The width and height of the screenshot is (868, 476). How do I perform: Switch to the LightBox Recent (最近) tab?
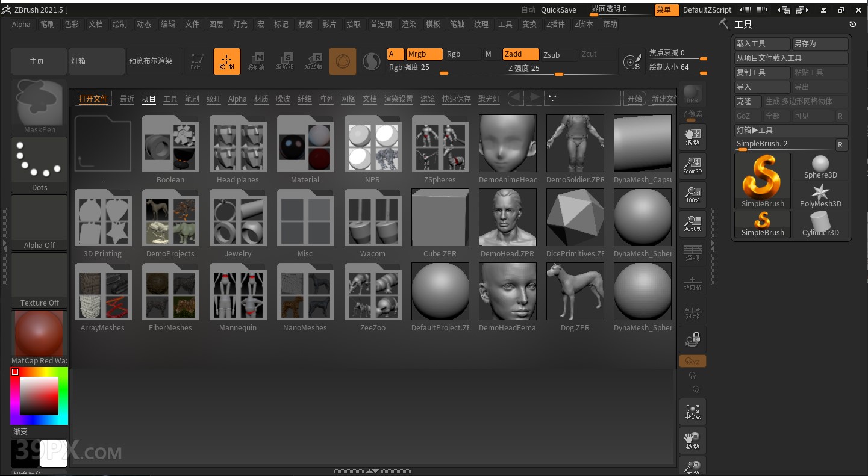(127, 99)
